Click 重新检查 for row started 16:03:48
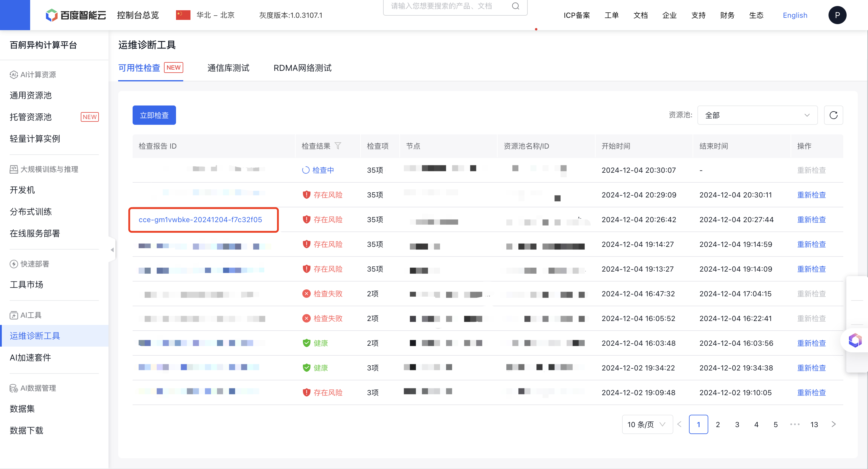This screenshot has height=469, width=868. coord(811,343)
